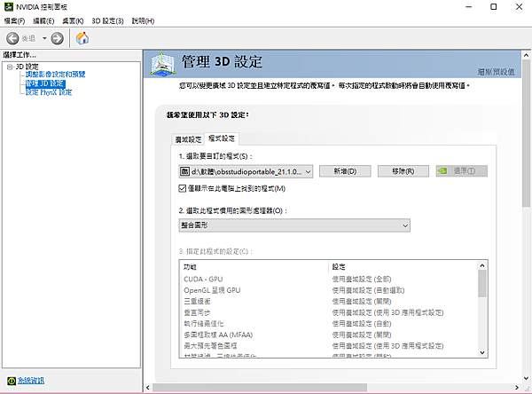Open the 說明(H) menu

(143, 21)
